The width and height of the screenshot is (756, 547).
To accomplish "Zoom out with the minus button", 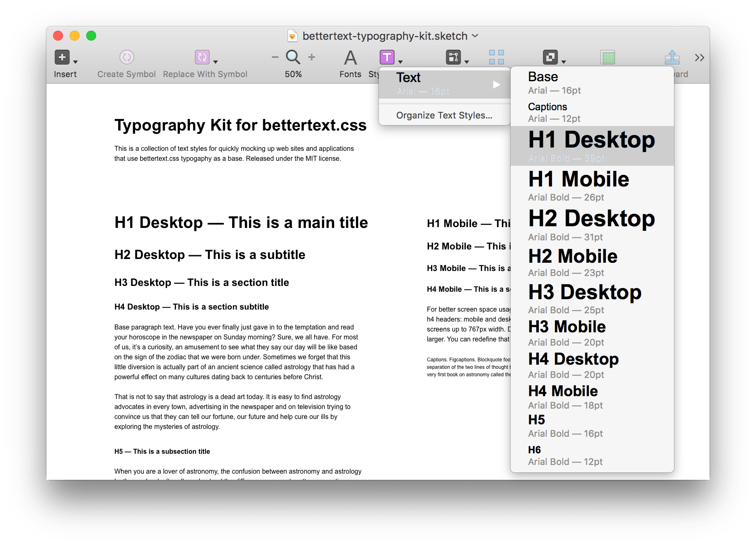I will click(x=275, y=57).
